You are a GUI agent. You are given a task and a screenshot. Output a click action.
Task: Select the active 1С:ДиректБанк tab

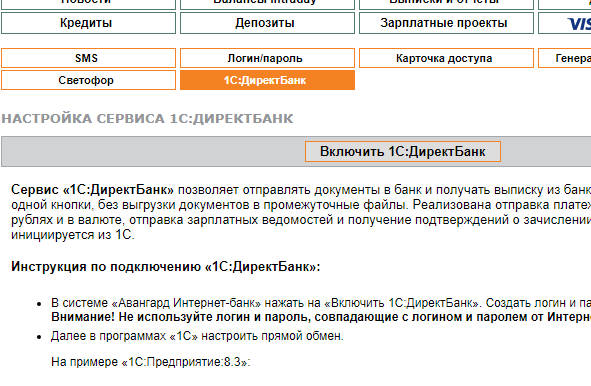pos(267,80)
